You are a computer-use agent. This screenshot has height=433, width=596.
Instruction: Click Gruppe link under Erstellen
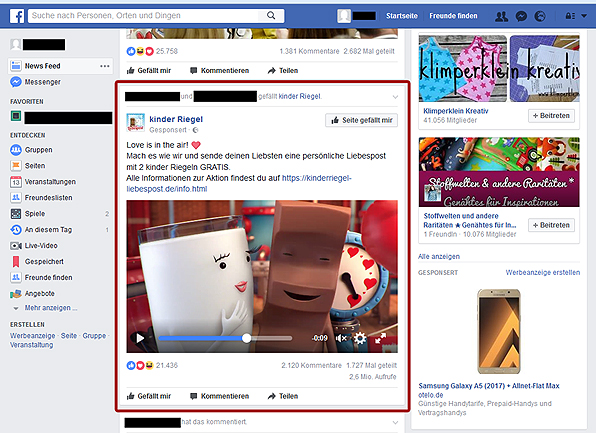coord(94,336)
